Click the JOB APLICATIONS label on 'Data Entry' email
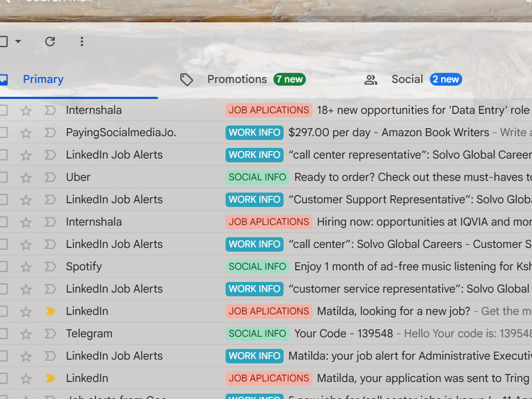The image size is (532, 399). tap(269, 110)
